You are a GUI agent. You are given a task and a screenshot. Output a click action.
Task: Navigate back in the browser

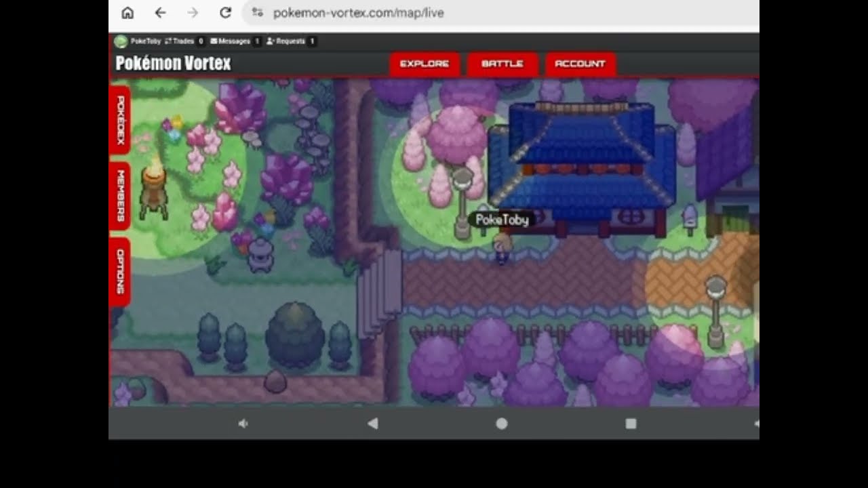(x=160, y=12)
